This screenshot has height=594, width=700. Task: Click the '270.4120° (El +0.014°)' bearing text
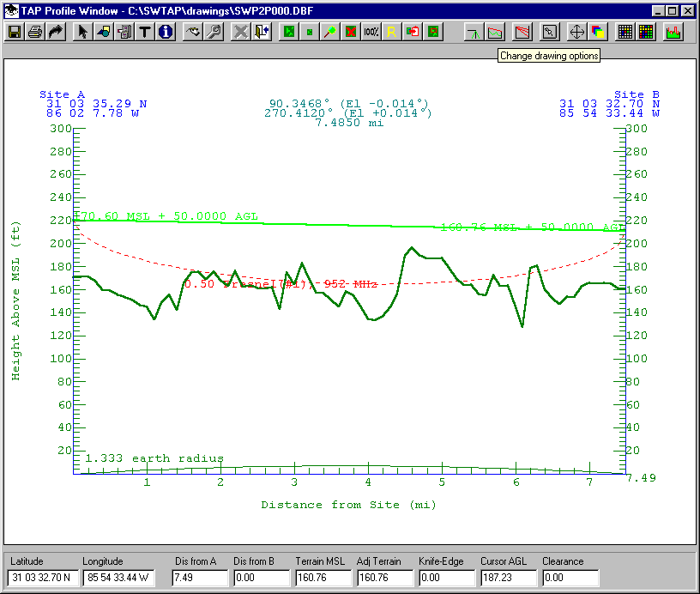348,113
